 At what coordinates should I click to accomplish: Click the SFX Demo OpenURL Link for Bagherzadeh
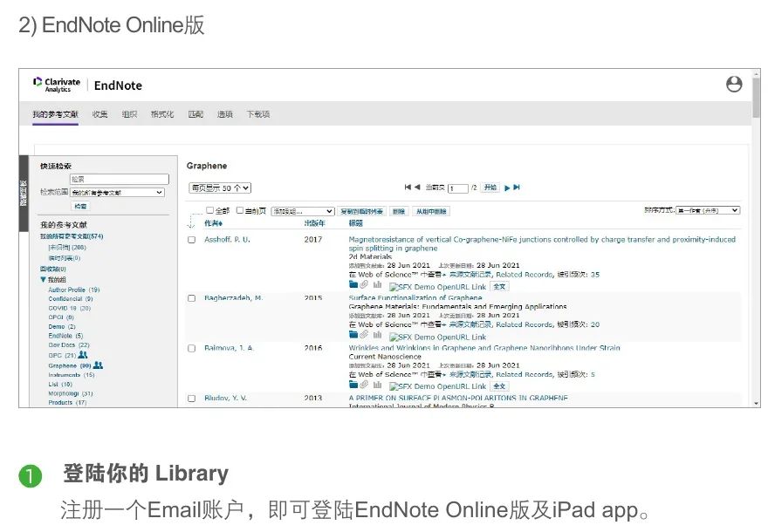(x=437, y=337)
